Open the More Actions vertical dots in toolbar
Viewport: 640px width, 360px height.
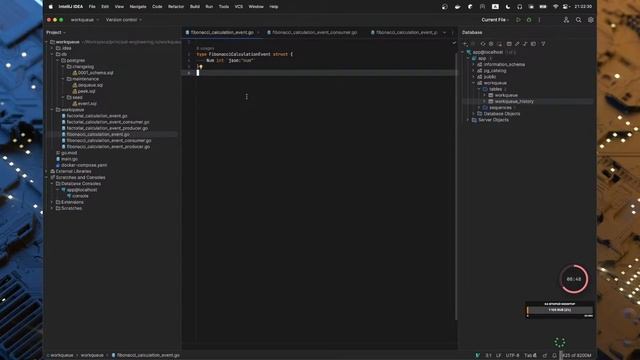coord(540,20)
